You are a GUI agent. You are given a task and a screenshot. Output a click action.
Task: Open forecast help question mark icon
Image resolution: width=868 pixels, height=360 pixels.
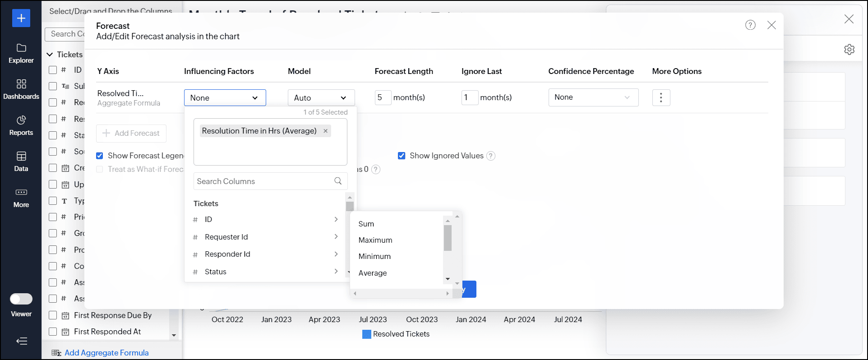[x=750, y=25]
